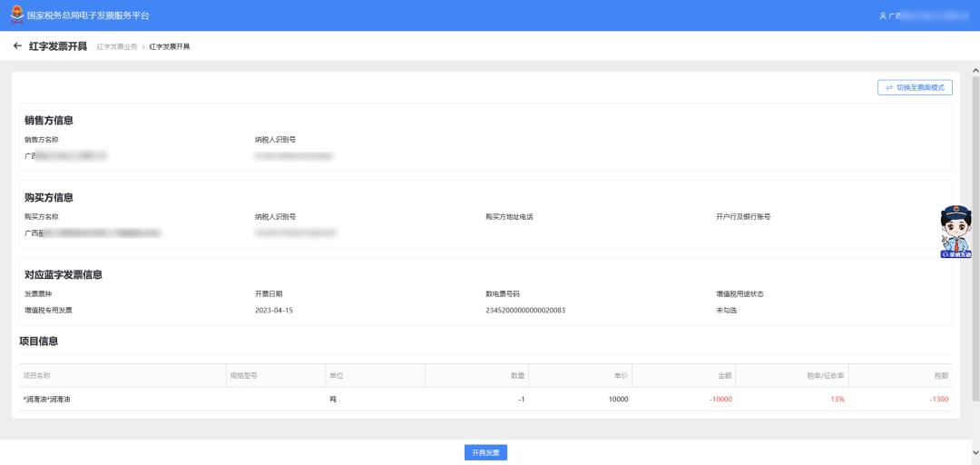
Task: Click the 红字发票开具 breadcrumb item
Action: (170, 46)
